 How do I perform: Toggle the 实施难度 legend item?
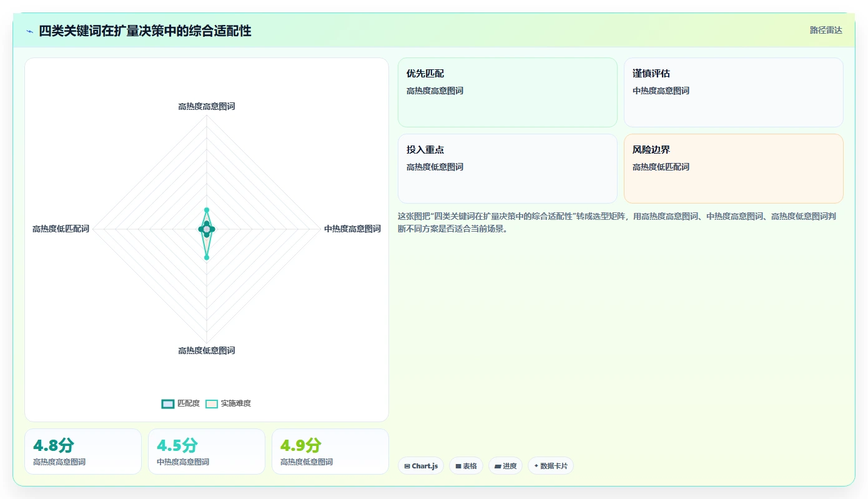pos(229,403)
